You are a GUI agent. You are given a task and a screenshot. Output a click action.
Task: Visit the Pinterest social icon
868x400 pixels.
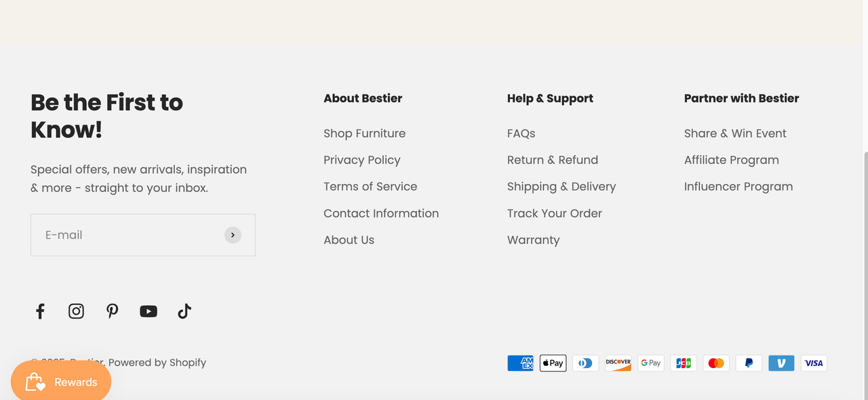(x=113, y=311)
